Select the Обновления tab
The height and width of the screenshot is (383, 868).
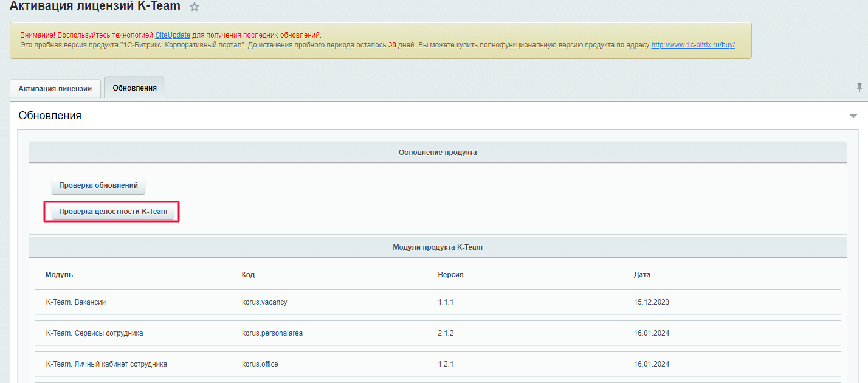(x=135, y=88)
